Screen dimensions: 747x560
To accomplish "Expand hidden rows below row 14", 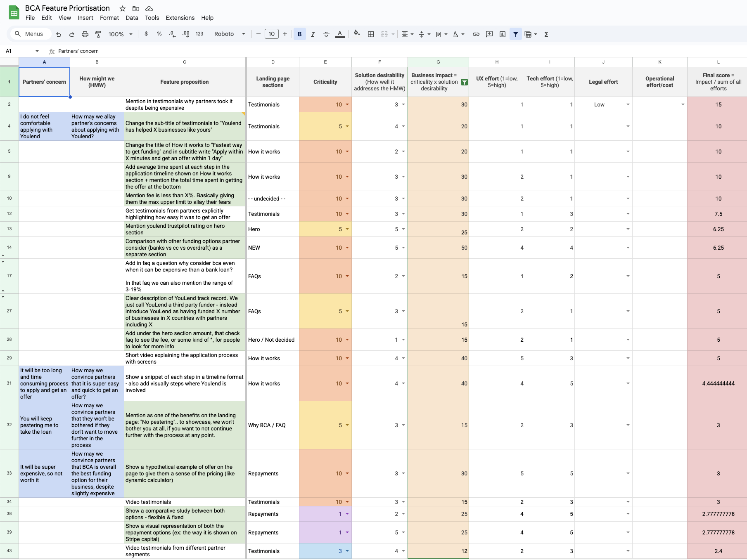I will click(x=3, y=256).
